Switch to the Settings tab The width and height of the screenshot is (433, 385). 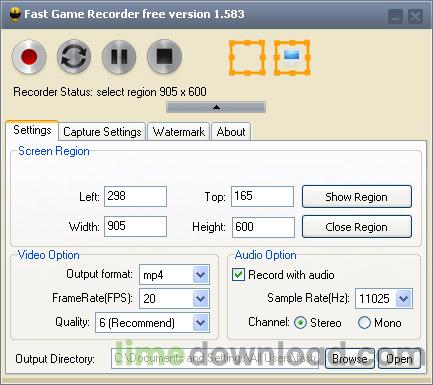(x=32, y=130)
